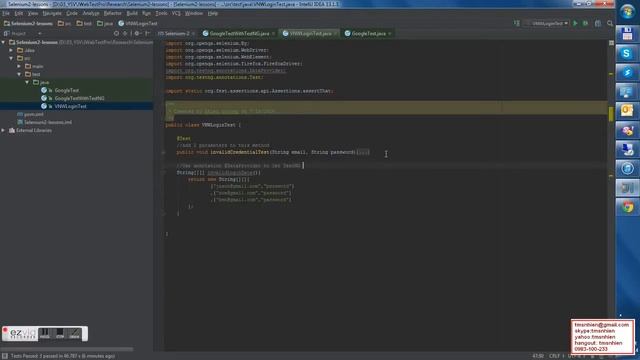Expand the .idea folder
The width and height of the screenshot is (640, 360).
pyautogui.click(x=11, y=50)
